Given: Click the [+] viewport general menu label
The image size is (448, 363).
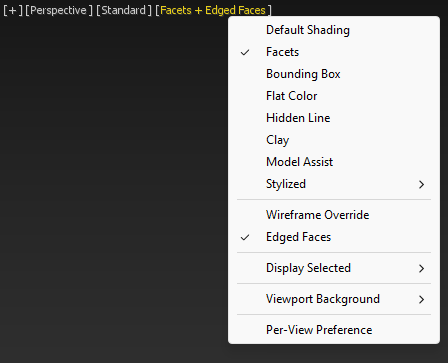Looking at the screenshot, I should pos(13,10).
